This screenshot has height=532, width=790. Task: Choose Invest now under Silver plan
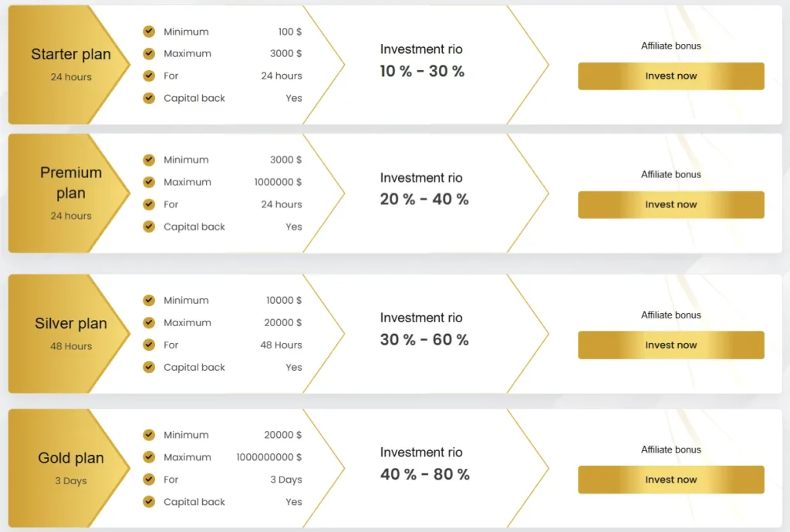point(670,345)
